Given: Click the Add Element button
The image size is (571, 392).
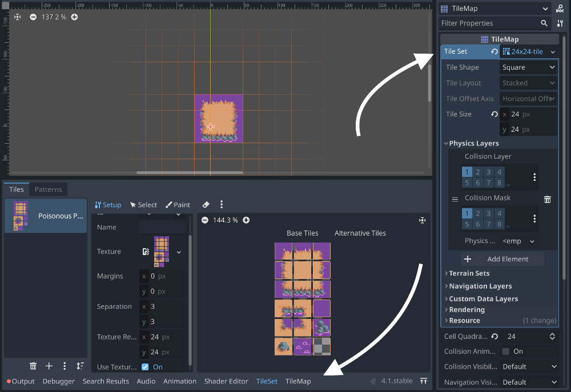Looking at the screenshot, I should 502,259.
